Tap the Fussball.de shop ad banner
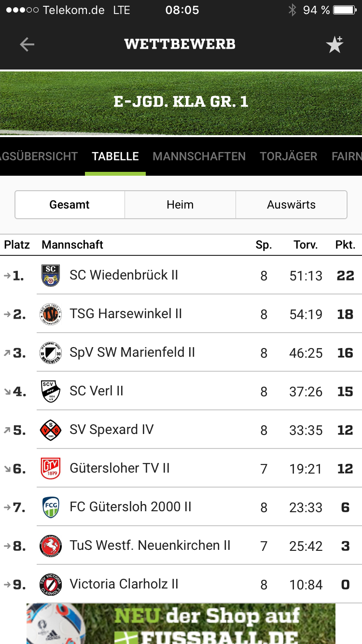This screenshot has width=362, height=644. pos(181,624)
